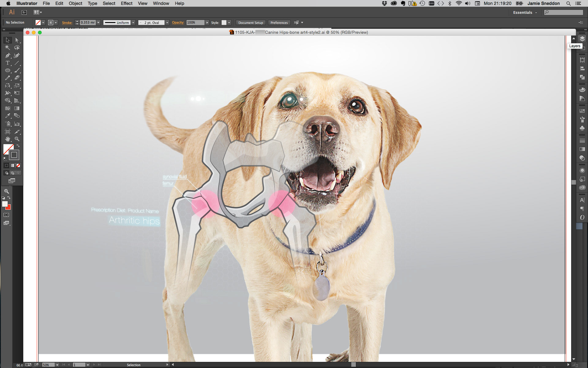The height and width of the screenshot is (368, 588).
Task: Open the stroke weight dropdown
Action: pyautogui.click(x=98, y=23)
